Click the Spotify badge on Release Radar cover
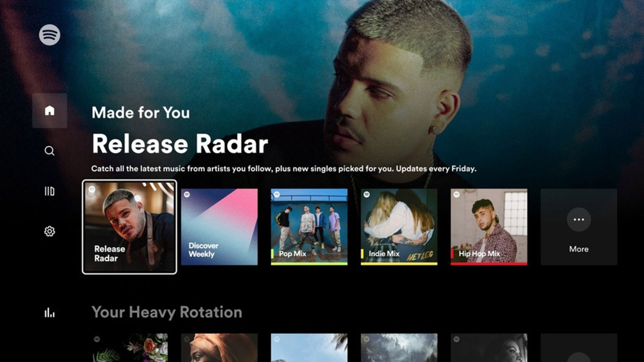The image size is (644, 362). (x=92, y=189)
